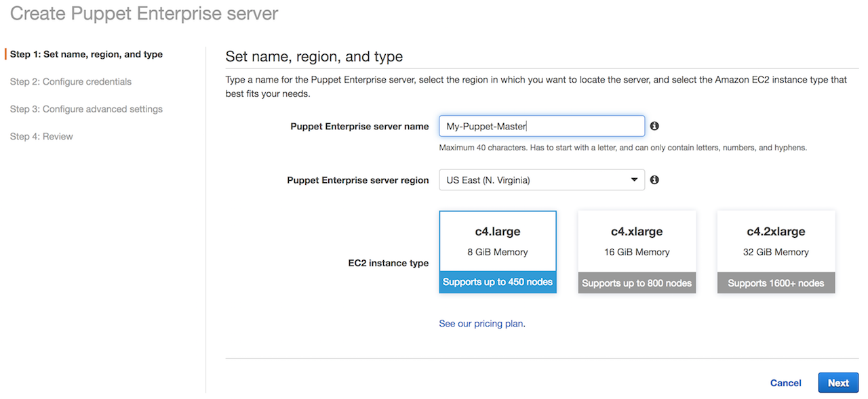
Task: Click the 'Supports 1600+ nodes' banner
Action: (776, 283)
